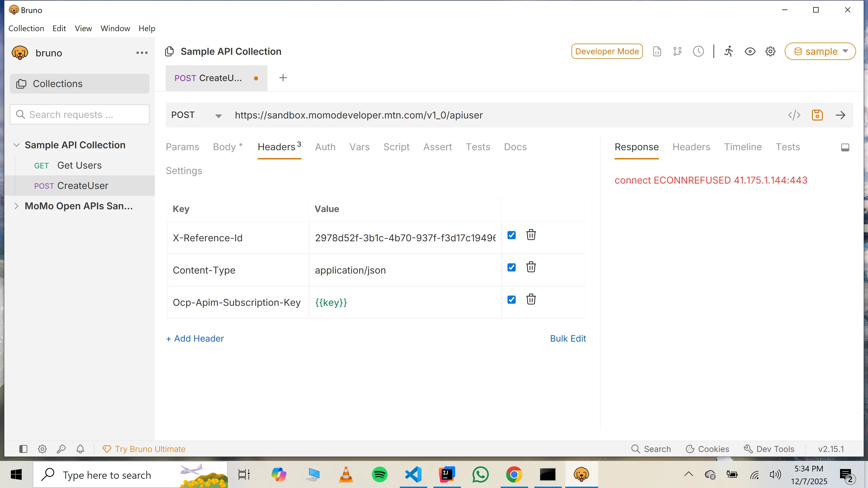Image resolution: width=868 pixels, height=488 pixels.
Task: Open the sample environment dropdown
Action: [820, 52]
